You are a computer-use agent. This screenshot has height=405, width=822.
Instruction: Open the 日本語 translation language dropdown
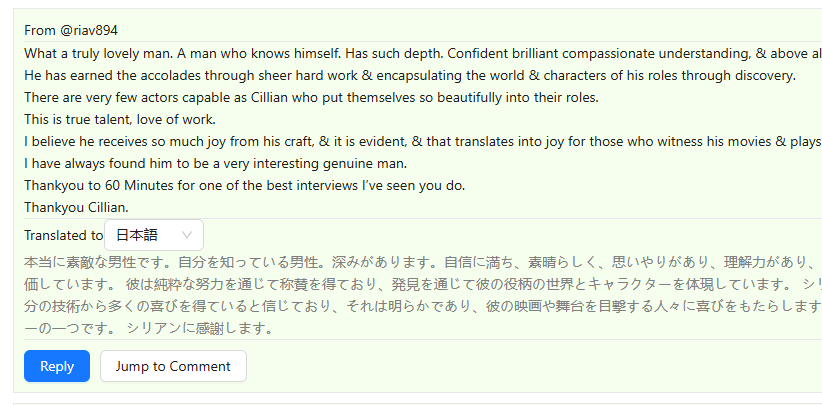(153, 235)
